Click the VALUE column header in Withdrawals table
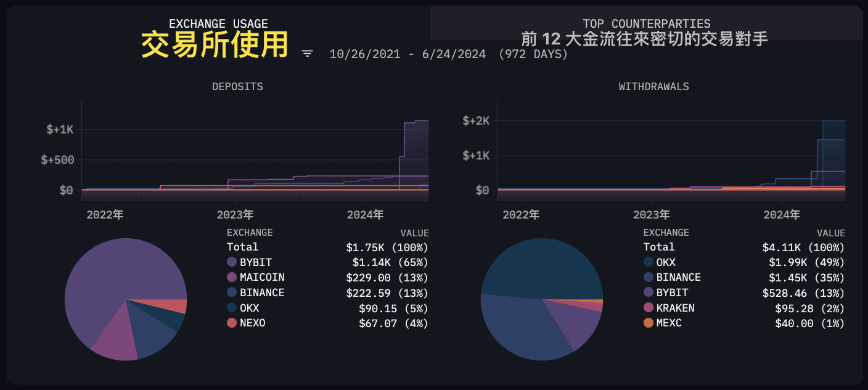The height and width of the screenshot is (390, 868). pyautogui.click(x=831, y=233)
